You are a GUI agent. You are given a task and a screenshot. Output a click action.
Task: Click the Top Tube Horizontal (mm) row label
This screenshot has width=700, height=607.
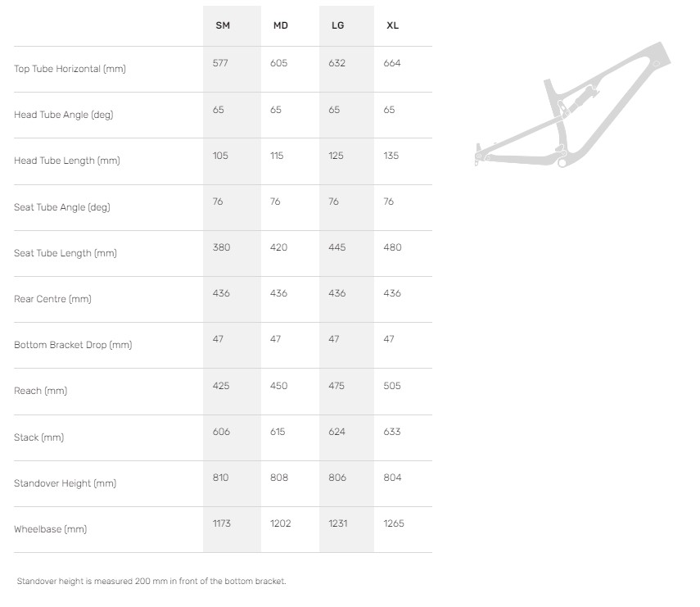point(70,69)
